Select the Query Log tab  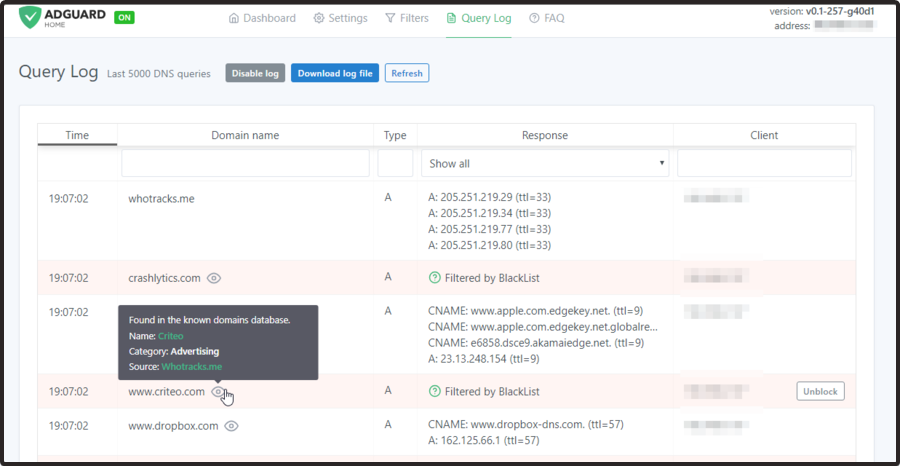point(479,18)
